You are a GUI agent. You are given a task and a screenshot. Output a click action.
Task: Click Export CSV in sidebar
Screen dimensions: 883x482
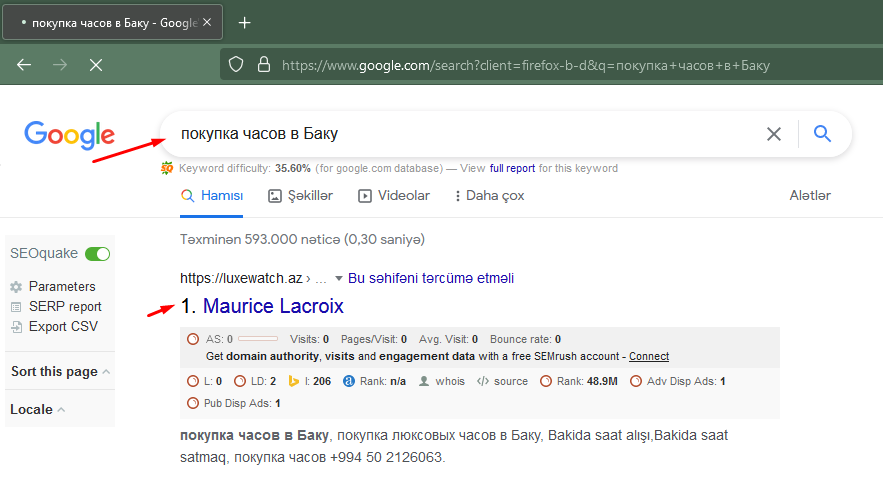pyautogui.click(x=63, y=327)
